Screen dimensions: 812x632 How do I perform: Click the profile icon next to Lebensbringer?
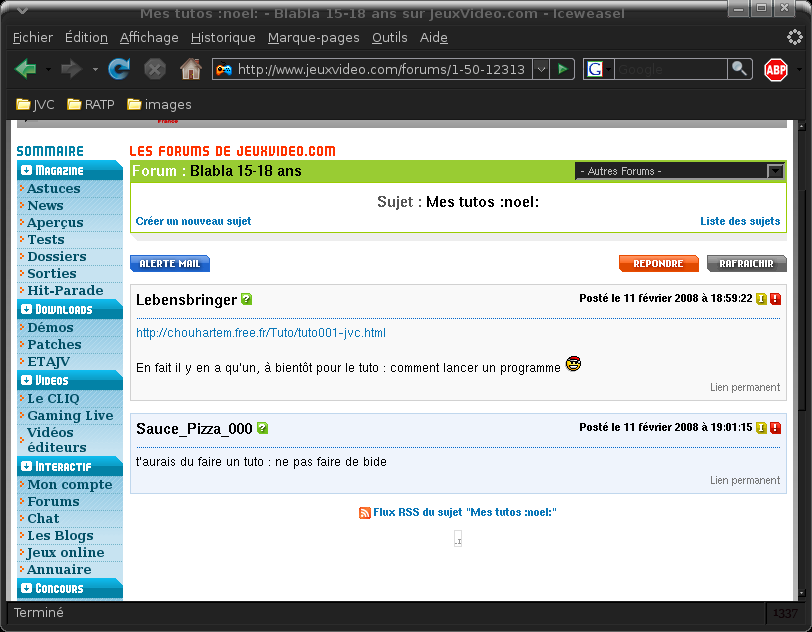click(x=246, y=299)
